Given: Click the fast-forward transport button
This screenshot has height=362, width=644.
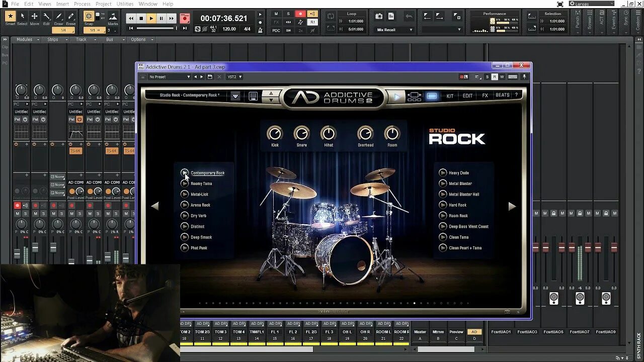Looking at the screenshot, I should 172,18.
